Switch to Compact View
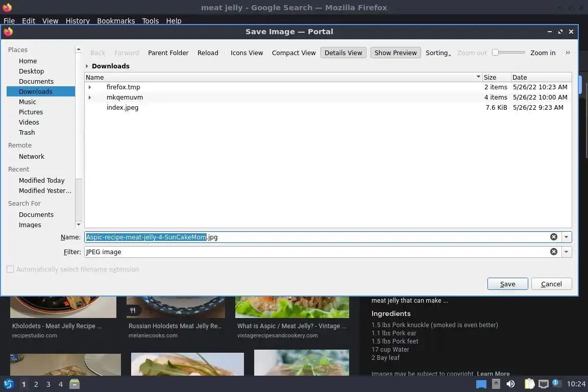The height and width of the screenshot is (392, 588). (293, 53)
